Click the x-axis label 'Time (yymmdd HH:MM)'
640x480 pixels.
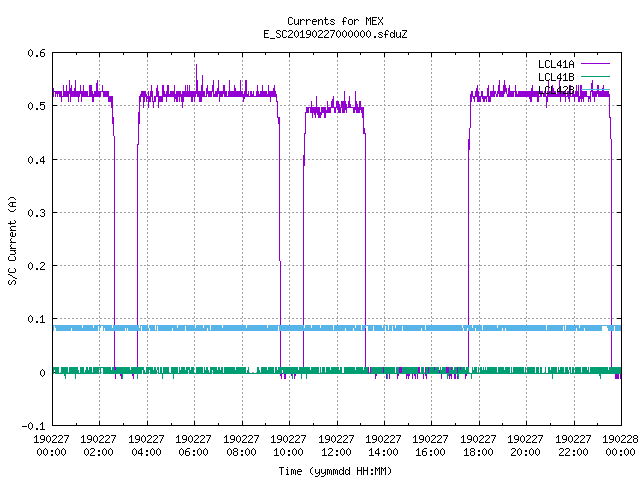click(335, 471)
